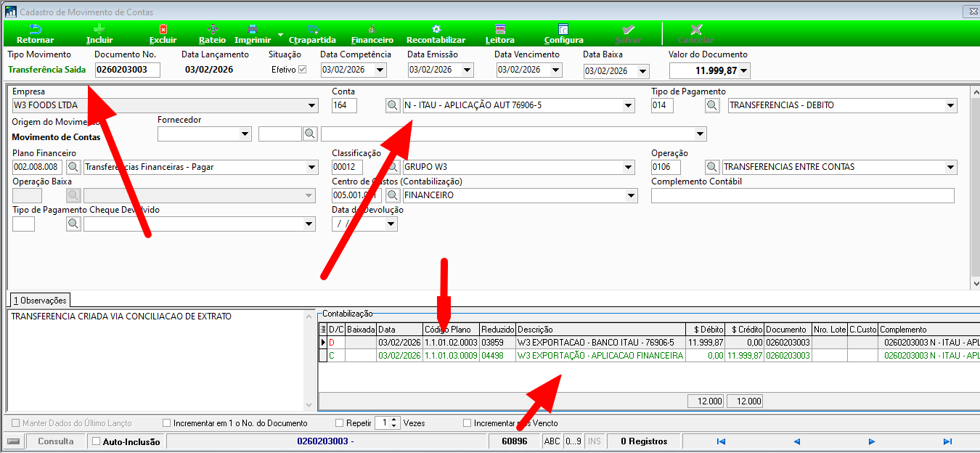The image size is (980, 453).
Task: Search Conta with the magnifier icon
Action: (392, 106)
